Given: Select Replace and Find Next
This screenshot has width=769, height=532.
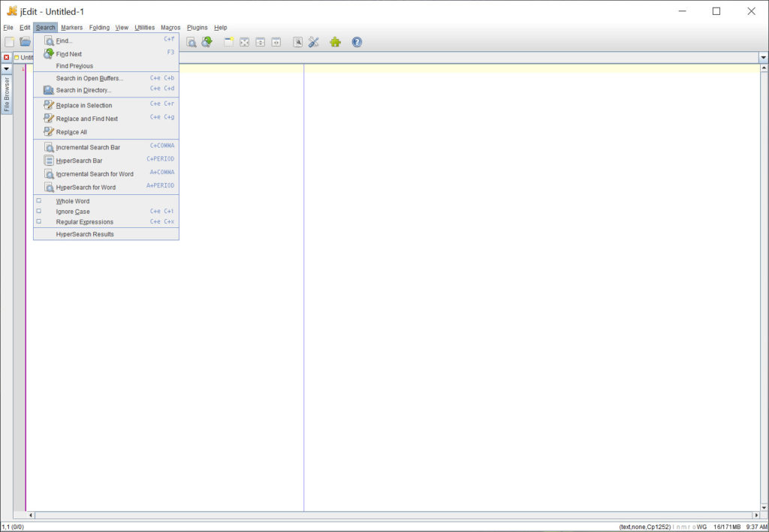Looking at the screenshot, I should 106,119.
